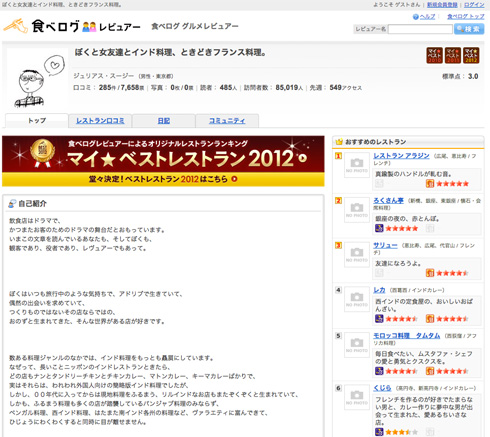Open the レカ restaurant link
490x437 pixels.
click(379, 290)
